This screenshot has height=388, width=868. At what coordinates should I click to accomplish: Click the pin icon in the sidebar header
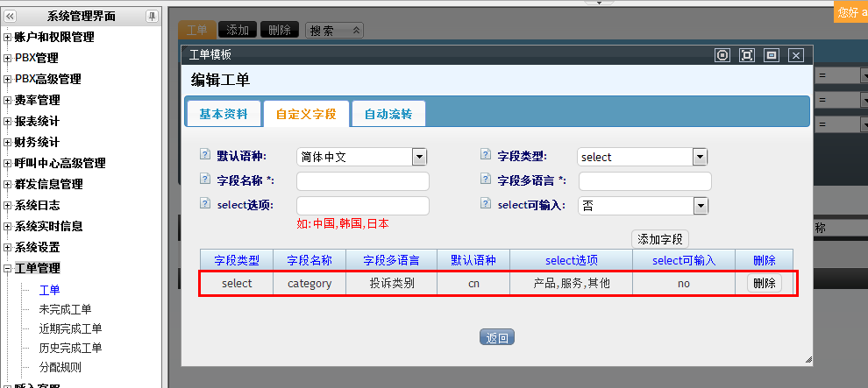(x=152, y=16)
